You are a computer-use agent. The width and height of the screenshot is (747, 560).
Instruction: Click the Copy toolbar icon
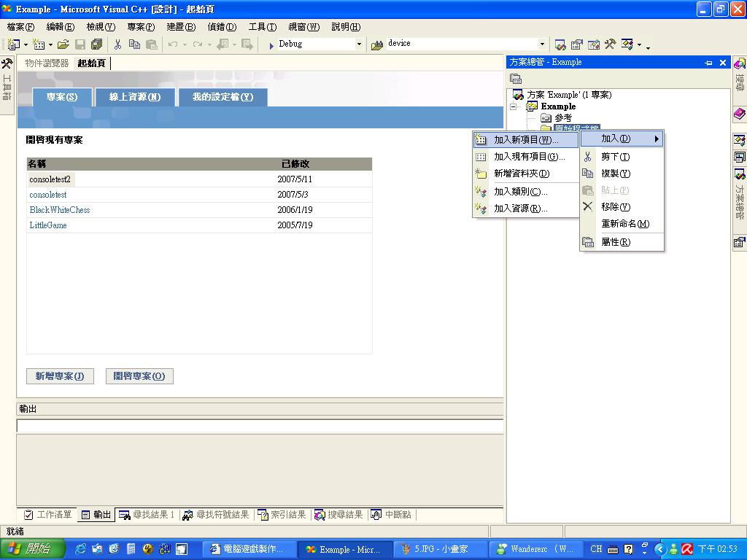[x=134, y=44]
